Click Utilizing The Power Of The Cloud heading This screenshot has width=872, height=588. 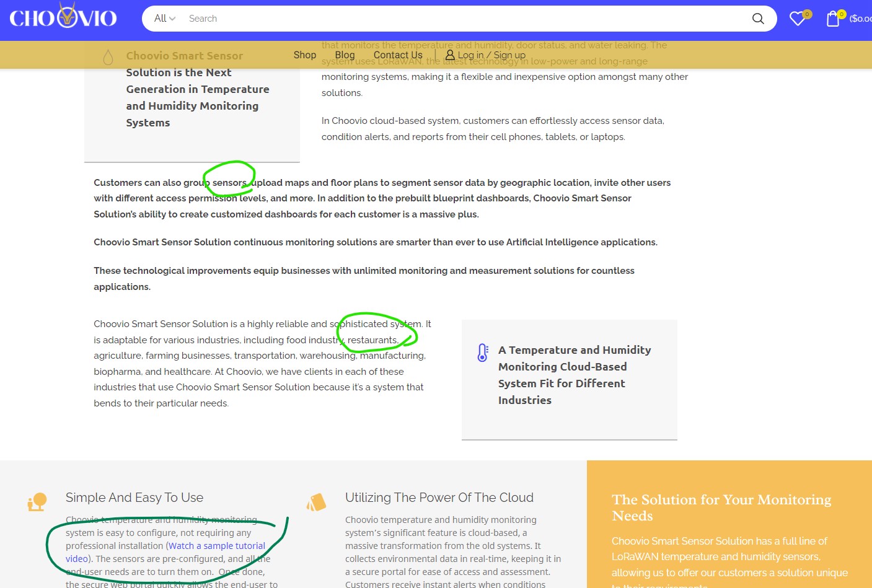(x=439, y=498)
